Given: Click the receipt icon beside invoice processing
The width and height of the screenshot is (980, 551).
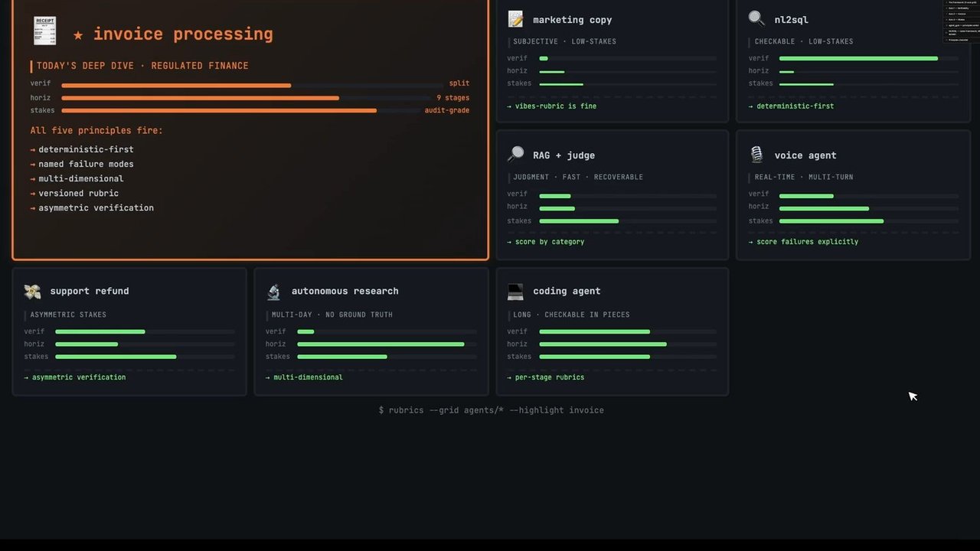Looking at the screenshot, I should click(x=44, y=31).
